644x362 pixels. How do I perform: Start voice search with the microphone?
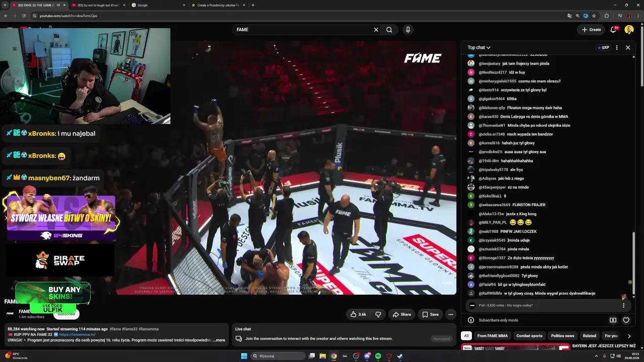point(408,30)
